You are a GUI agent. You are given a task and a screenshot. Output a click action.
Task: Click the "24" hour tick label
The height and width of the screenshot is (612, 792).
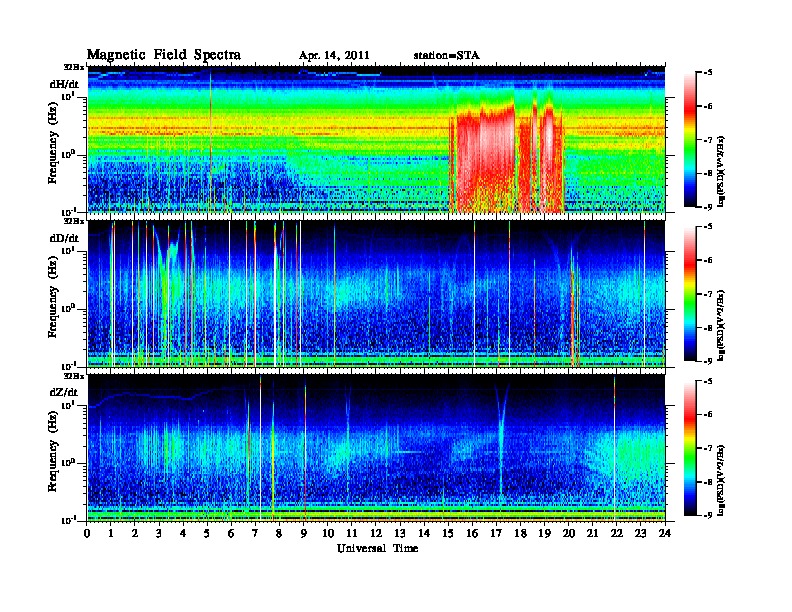[665, 534]
